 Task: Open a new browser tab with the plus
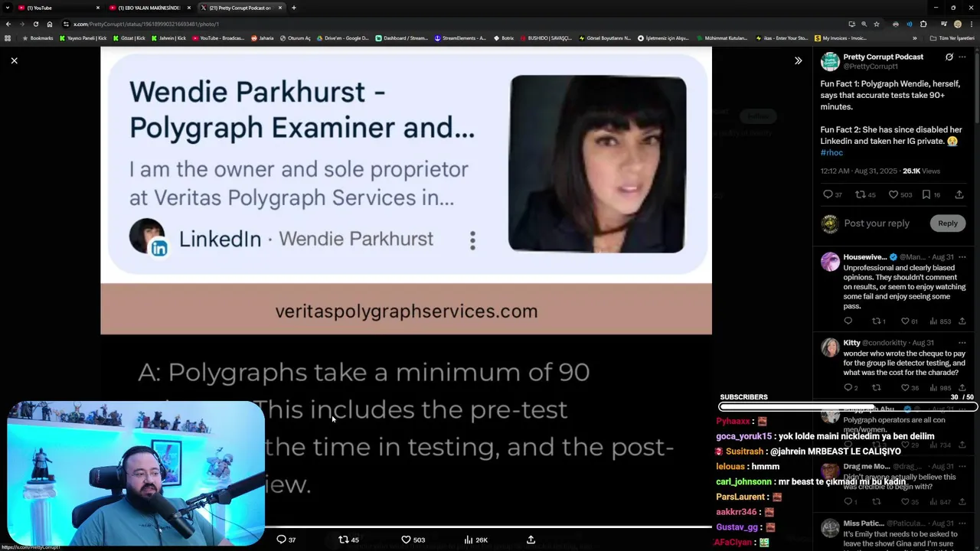(x=293, y=8)
